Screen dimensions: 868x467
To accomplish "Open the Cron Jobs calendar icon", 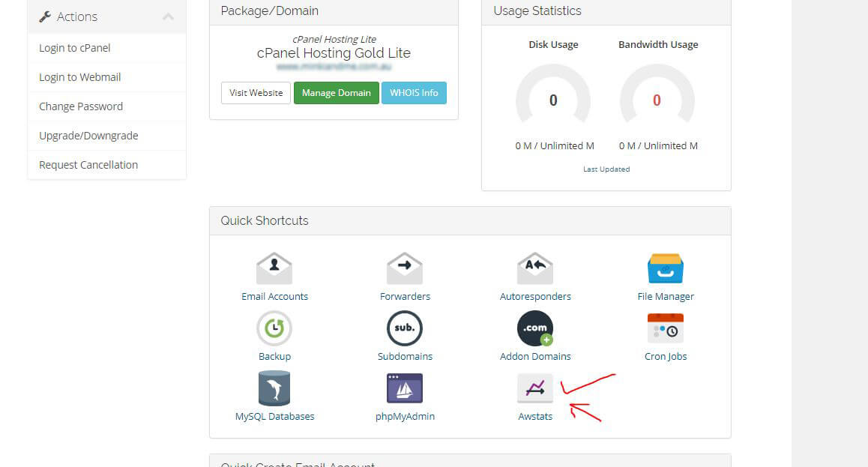I will 666,328.
